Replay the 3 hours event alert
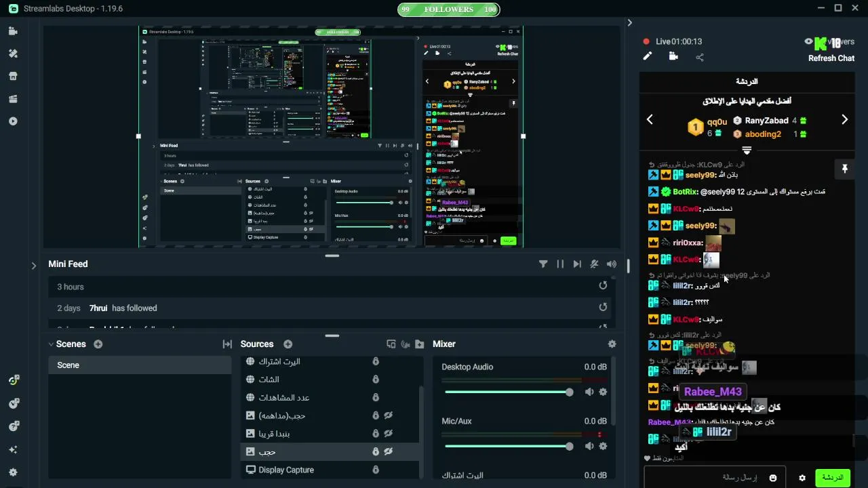The image size is (868, 488). pos(603,286)
